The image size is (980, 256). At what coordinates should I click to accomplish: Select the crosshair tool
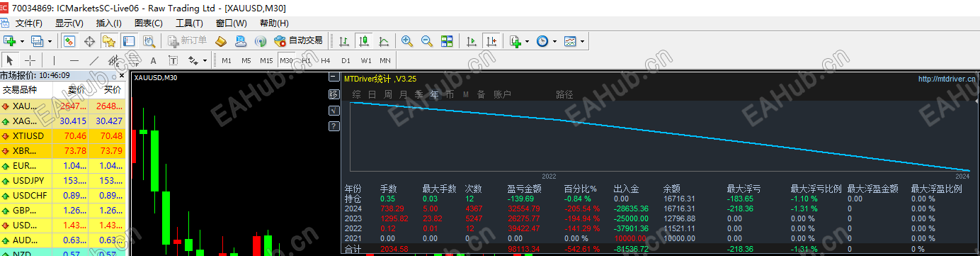(30, 60)
